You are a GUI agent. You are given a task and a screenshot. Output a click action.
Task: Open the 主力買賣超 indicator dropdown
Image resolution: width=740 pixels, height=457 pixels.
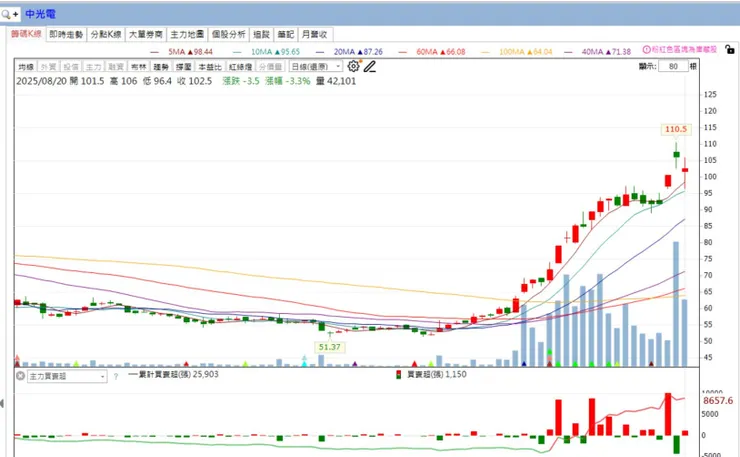point(67,376)
